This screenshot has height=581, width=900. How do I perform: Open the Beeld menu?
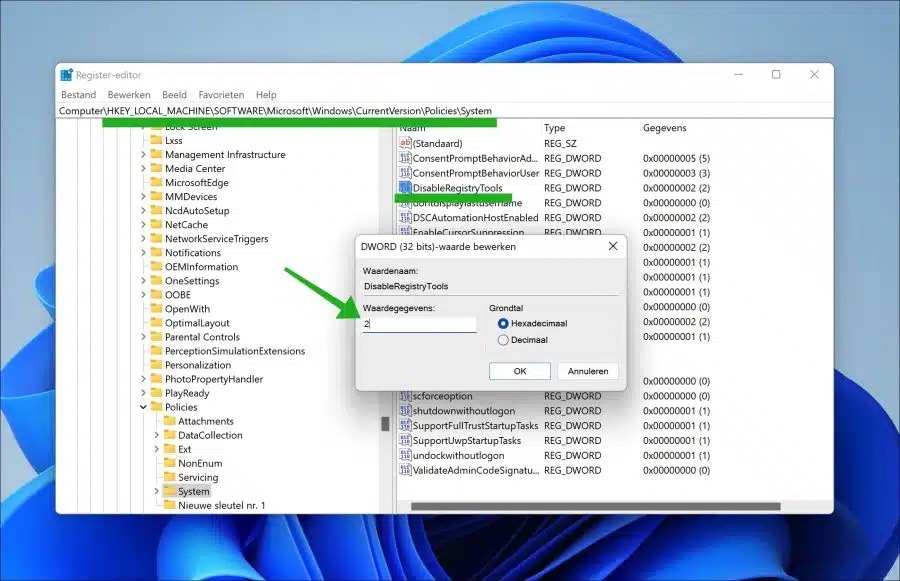(174, 95)
